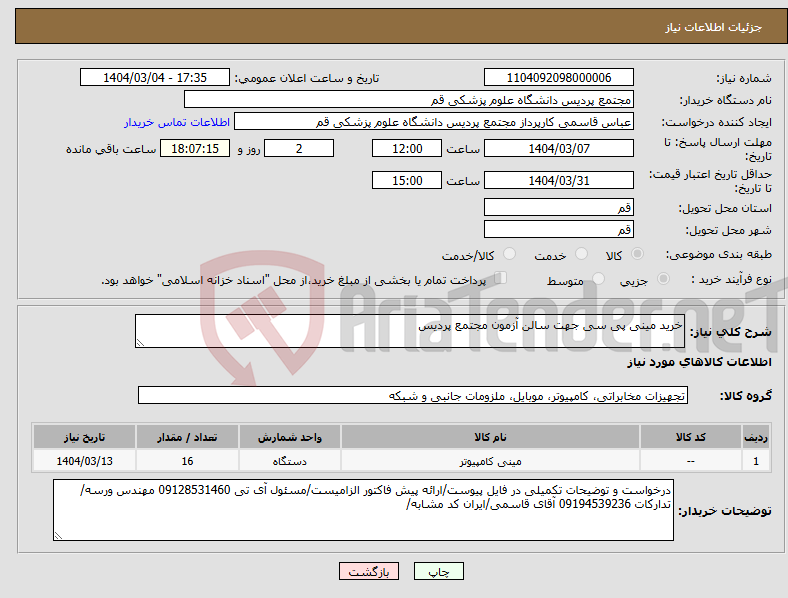This screenshot has width=788, height=598.
Task: Select the جزیی purchase type radio
Action: (x=663, y=279)
